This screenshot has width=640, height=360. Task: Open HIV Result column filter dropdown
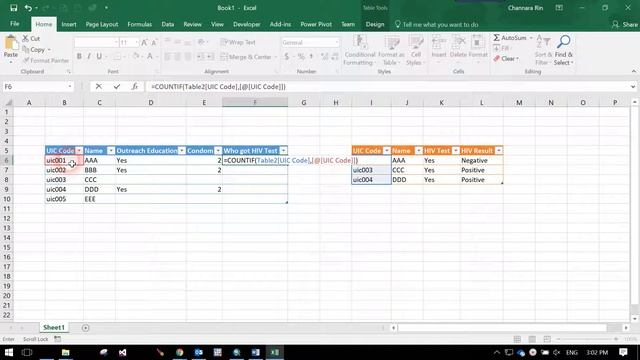click(x=499, y=151)
